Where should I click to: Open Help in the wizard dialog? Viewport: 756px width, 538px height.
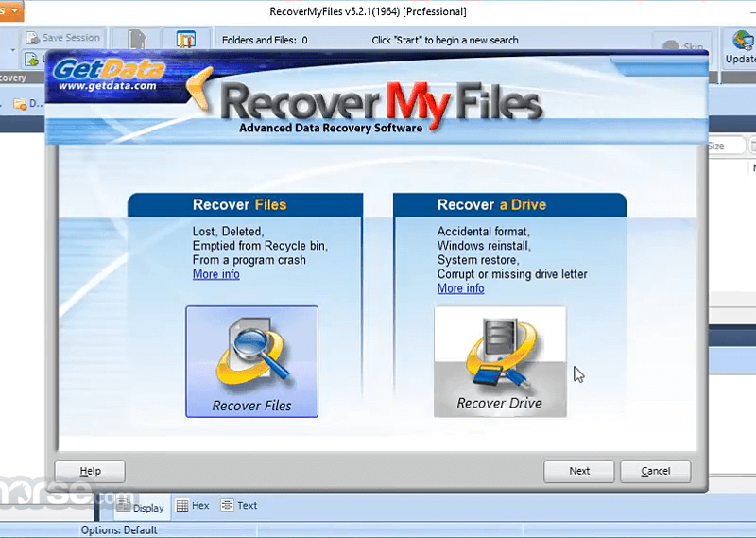tap(90, 471)
